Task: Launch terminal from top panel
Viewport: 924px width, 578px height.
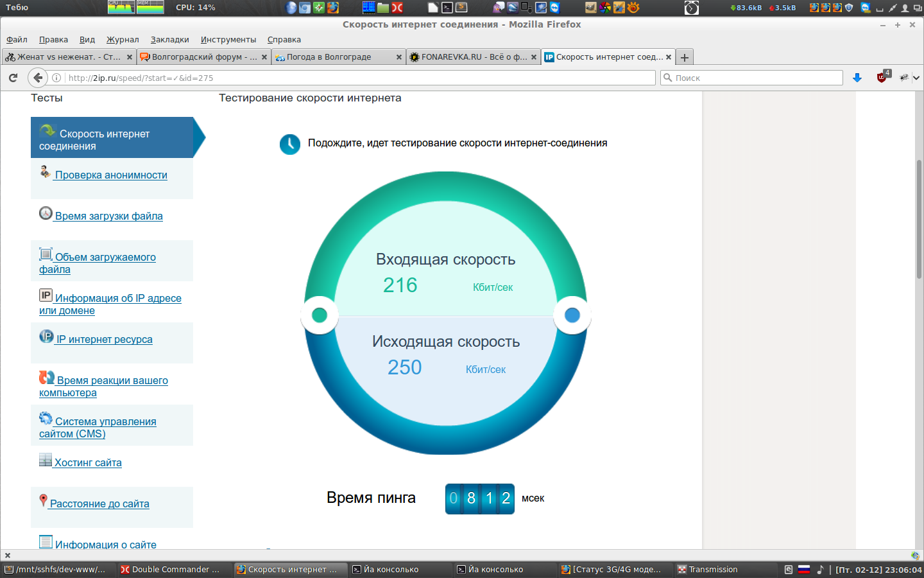Action: [447, 8]
